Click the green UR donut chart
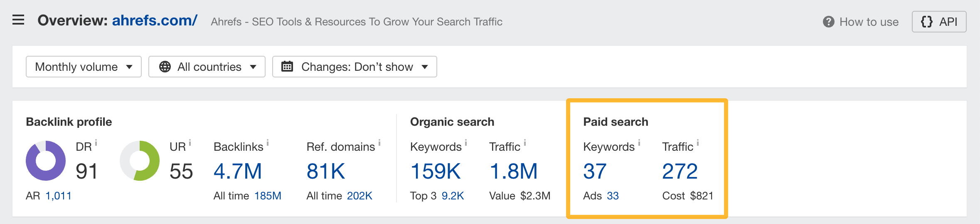 140,161
